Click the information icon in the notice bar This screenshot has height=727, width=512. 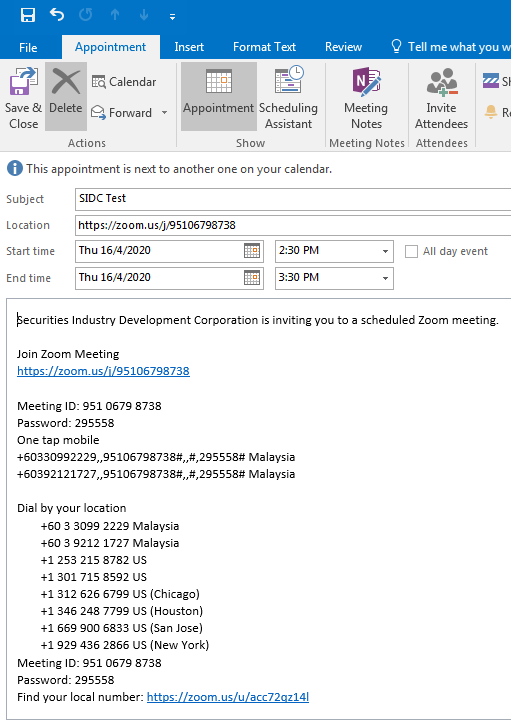click(14, 168)
